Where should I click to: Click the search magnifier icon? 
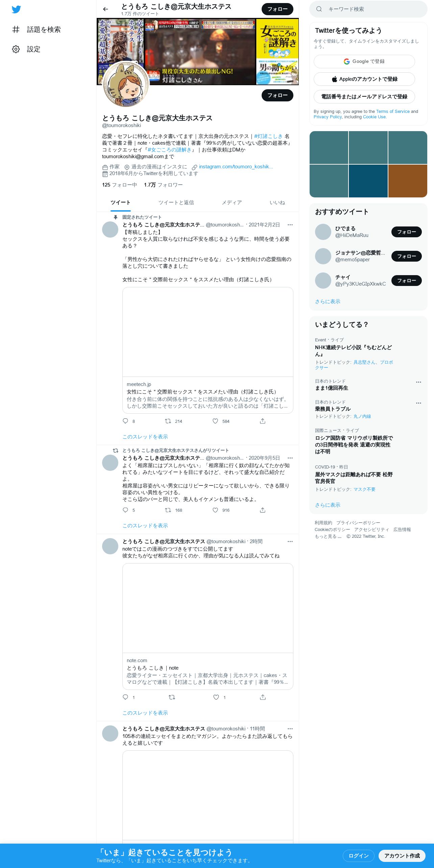point(319,9)
